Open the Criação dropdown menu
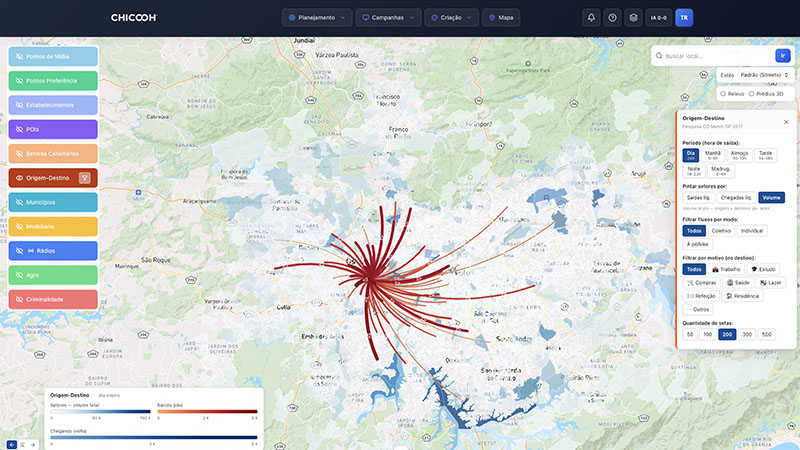This screenshot has height=450, width=800. [451, 17]
